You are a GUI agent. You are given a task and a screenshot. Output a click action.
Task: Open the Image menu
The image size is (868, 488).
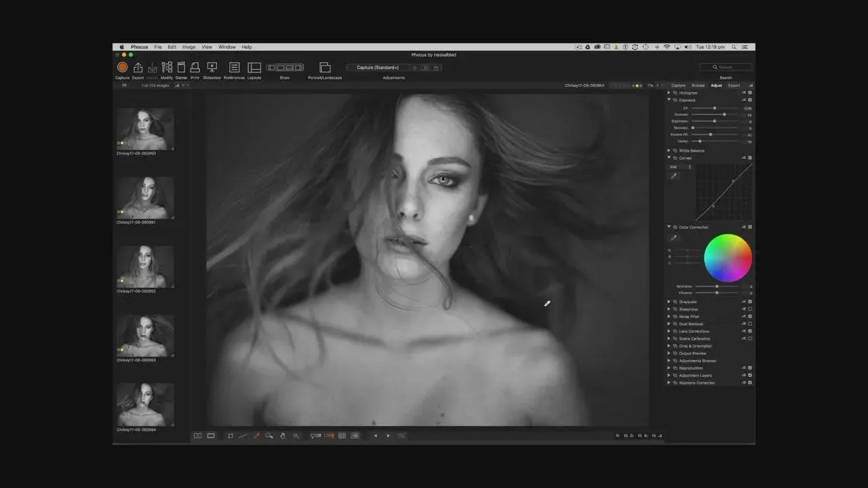pos(189,47)
